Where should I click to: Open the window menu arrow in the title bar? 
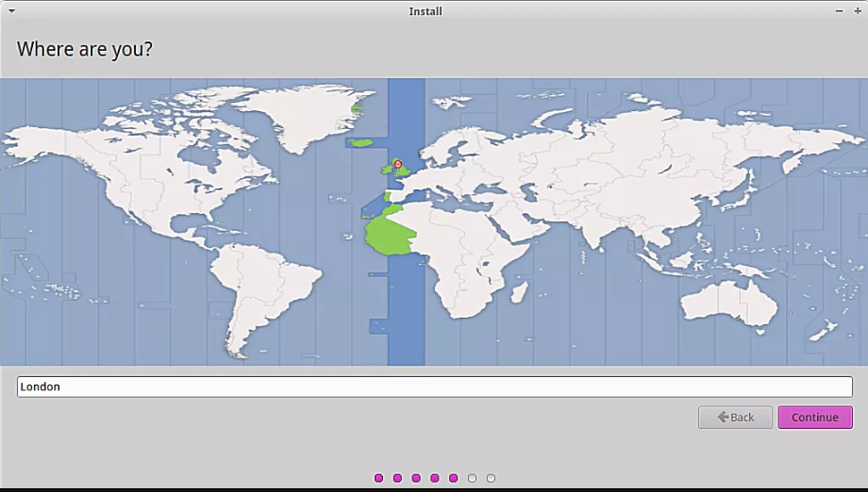11,10
